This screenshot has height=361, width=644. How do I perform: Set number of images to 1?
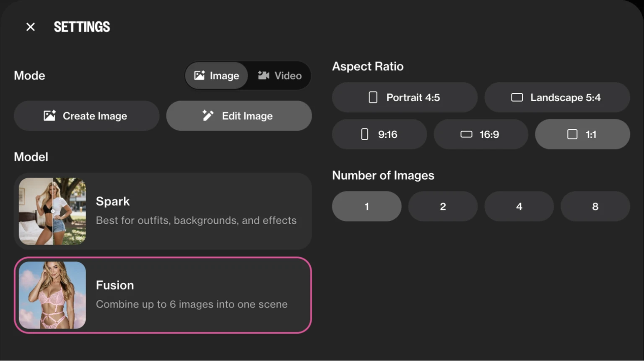[367, 207]
